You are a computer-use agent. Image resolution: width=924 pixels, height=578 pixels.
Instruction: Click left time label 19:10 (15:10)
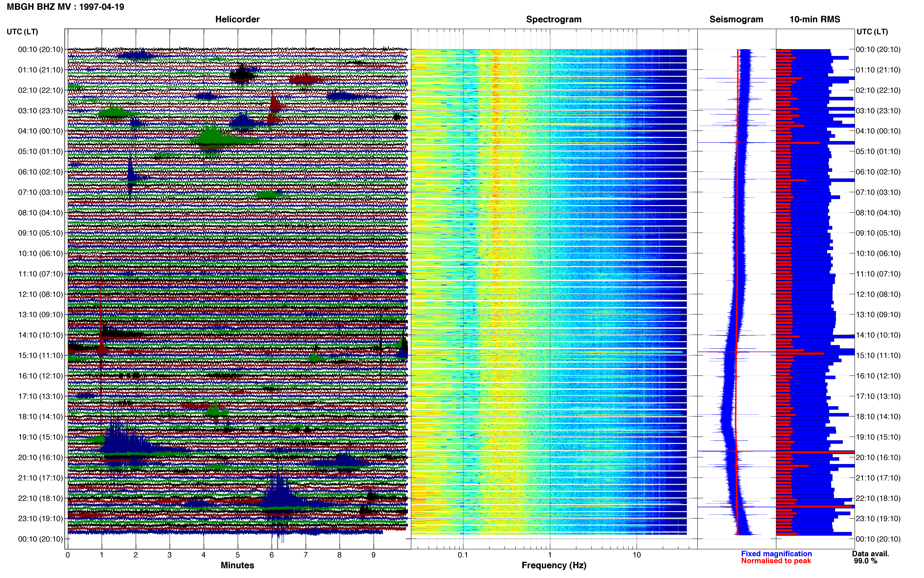pyautogui.click(x=41, y=437)
